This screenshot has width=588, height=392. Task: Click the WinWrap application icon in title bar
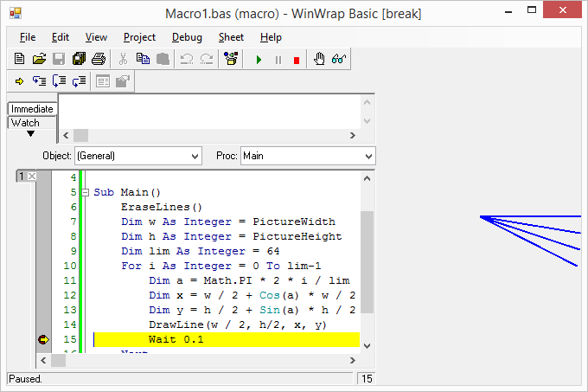[x=16, y=14]
